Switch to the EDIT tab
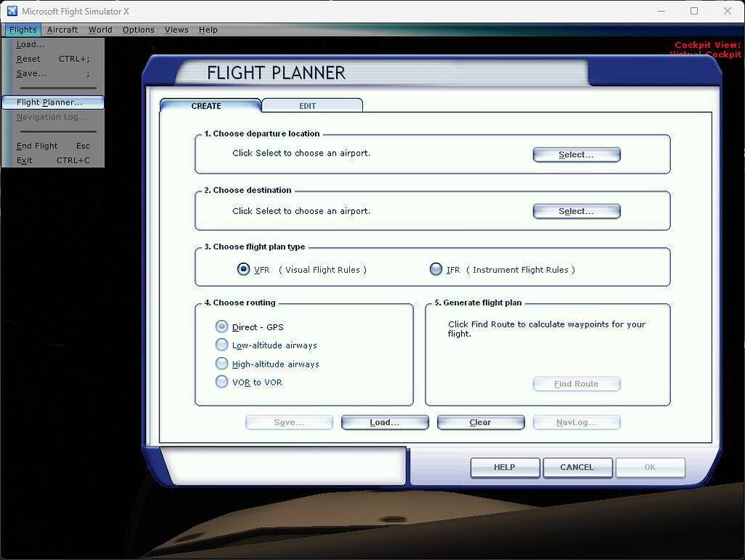 coord(307,105)
